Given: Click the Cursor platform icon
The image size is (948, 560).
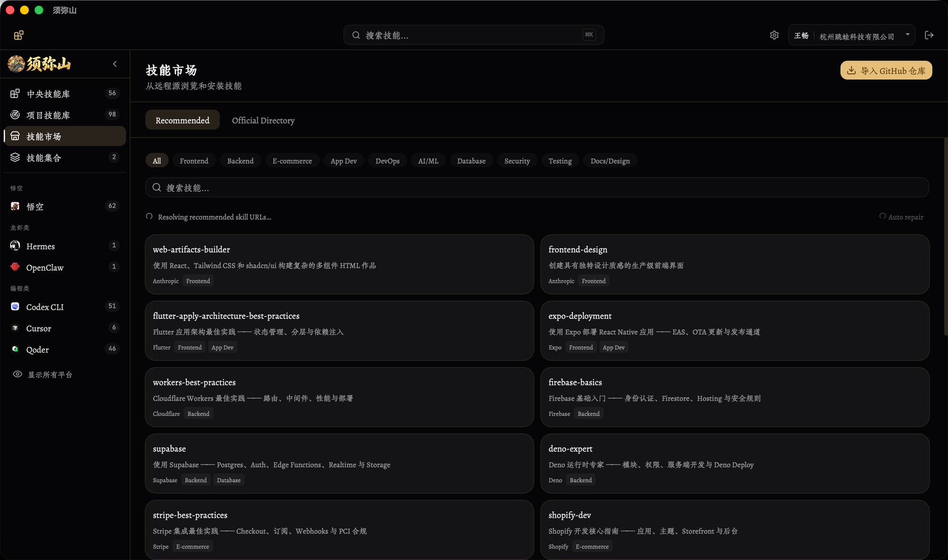Looking at the screenshot, I should (x=15, y=328).
